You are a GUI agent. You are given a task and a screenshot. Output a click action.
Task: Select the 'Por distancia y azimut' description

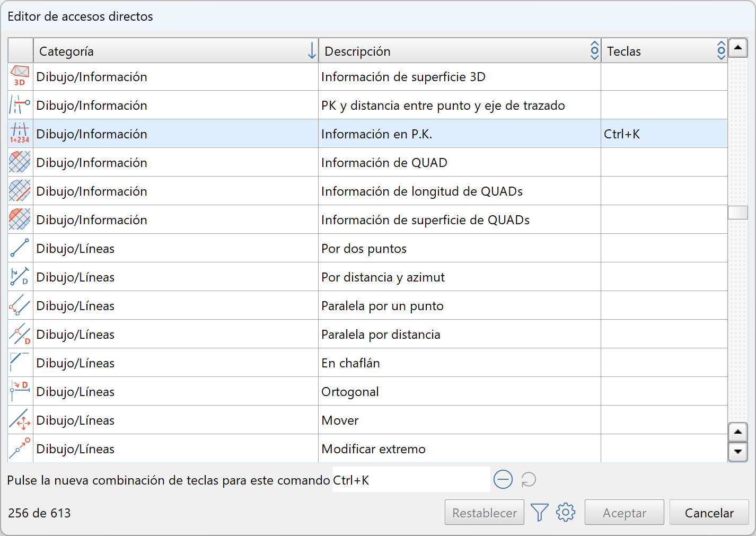click(x=383, y=277)
